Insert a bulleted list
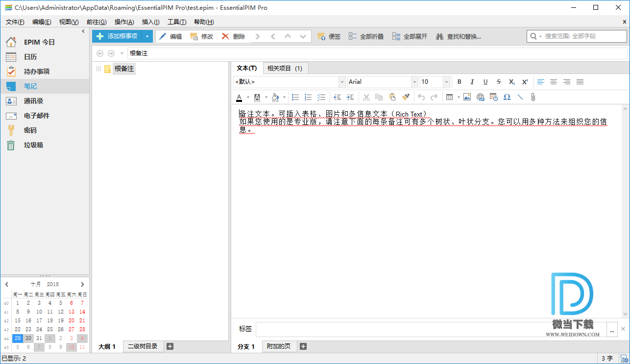 click(295, 97)
